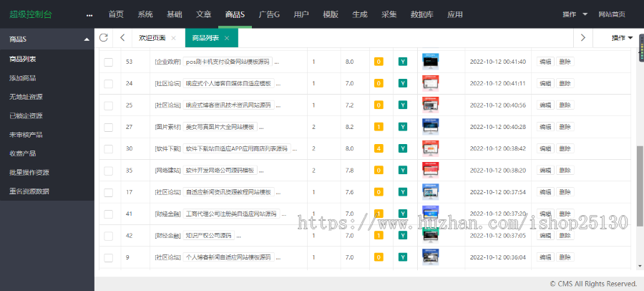Click the orange 1 badge in row 27
Image resolution: width=644 pixels, height=291 pixels.
coord(379,127)
